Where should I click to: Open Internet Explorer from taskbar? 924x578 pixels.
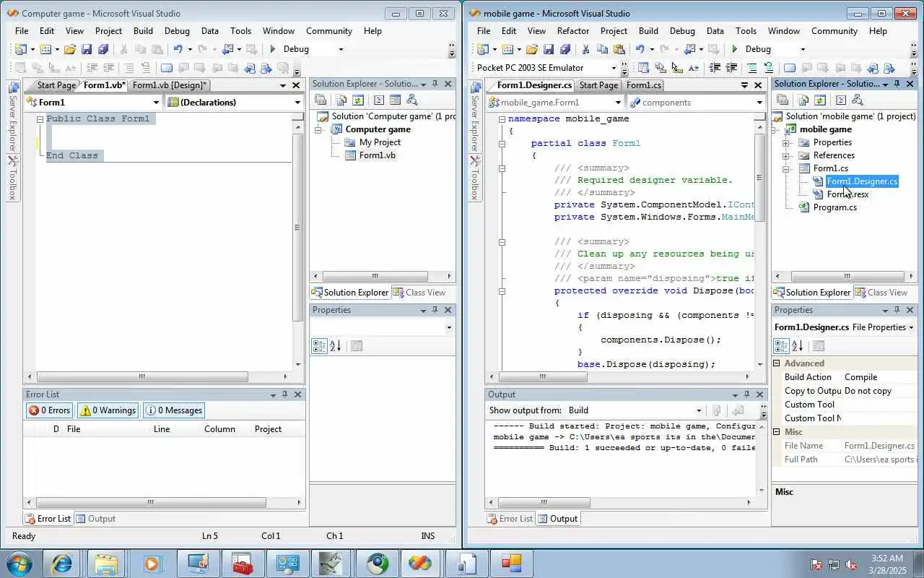click(x=62, y=563)
